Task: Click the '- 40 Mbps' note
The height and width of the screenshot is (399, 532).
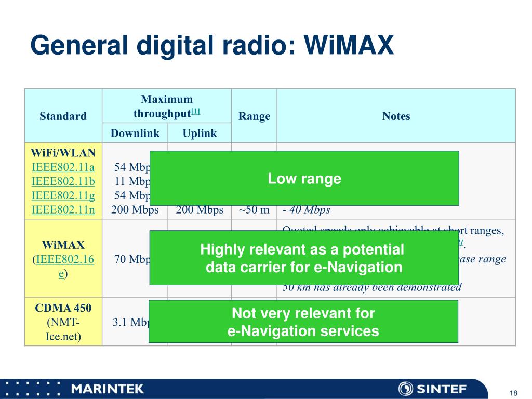Action: click(x=307, y=210)
